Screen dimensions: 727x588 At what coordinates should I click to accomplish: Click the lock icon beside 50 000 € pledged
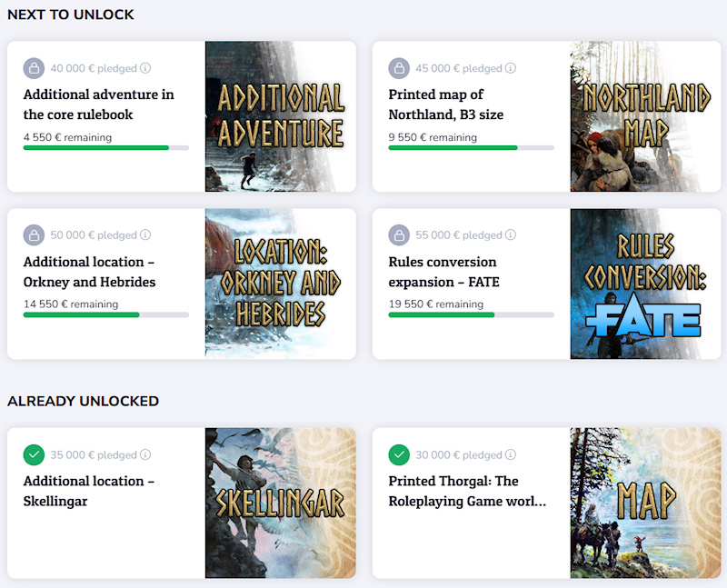(34, 235)
